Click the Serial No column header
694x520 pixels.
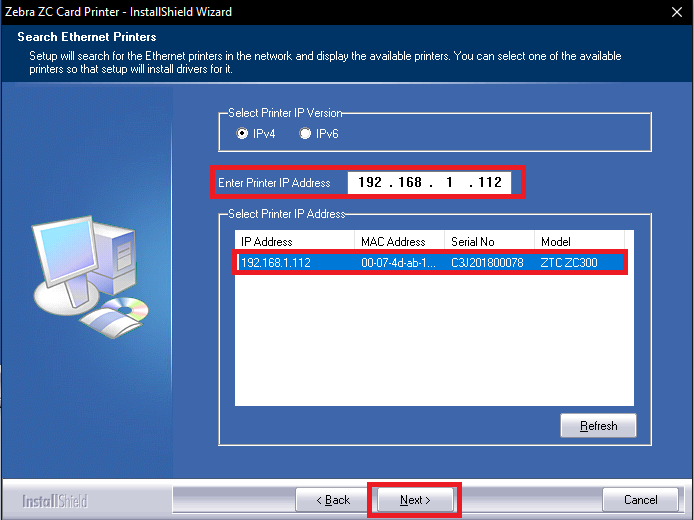pos(489,241)
